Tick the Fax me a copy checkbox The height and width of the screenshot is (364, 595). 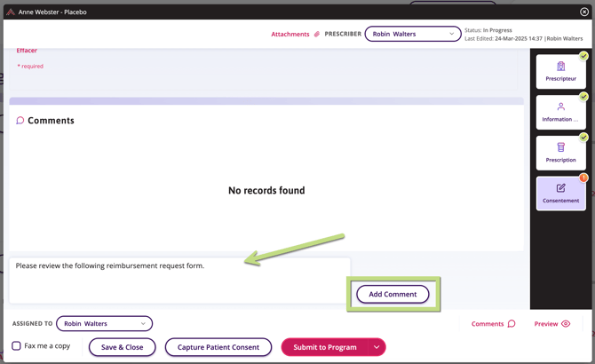click(x=16, y=346)
